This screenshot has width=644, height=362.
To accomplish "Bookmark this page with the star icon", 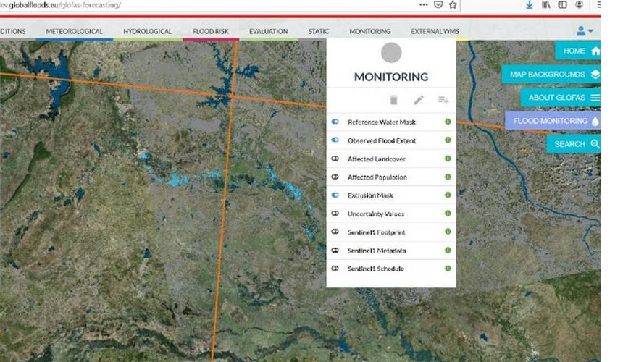I will pos(453,5).
